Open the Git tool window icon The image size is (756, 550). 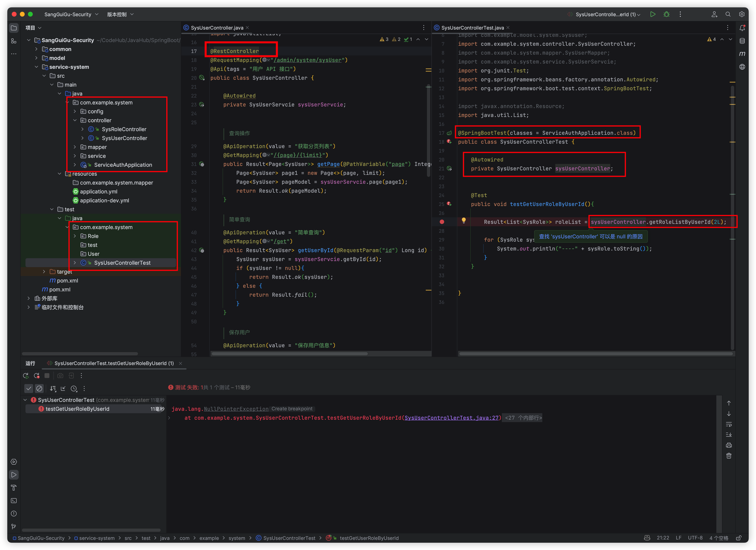click(x=14, y=527)
